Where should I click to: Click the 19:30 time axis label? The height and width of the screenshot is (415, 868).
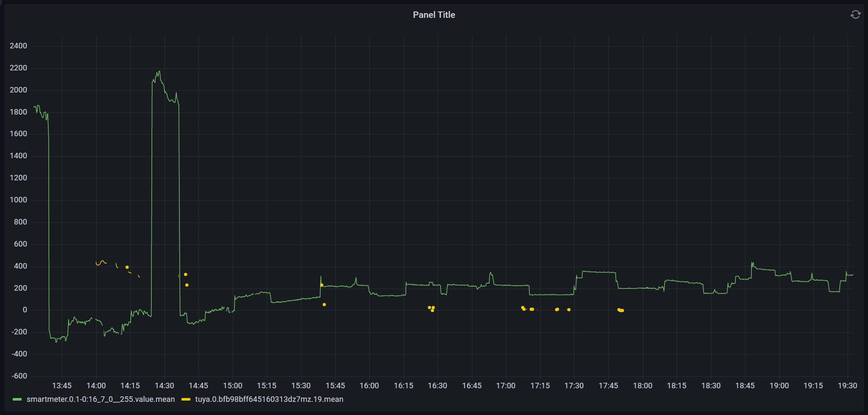click(848, 386)
